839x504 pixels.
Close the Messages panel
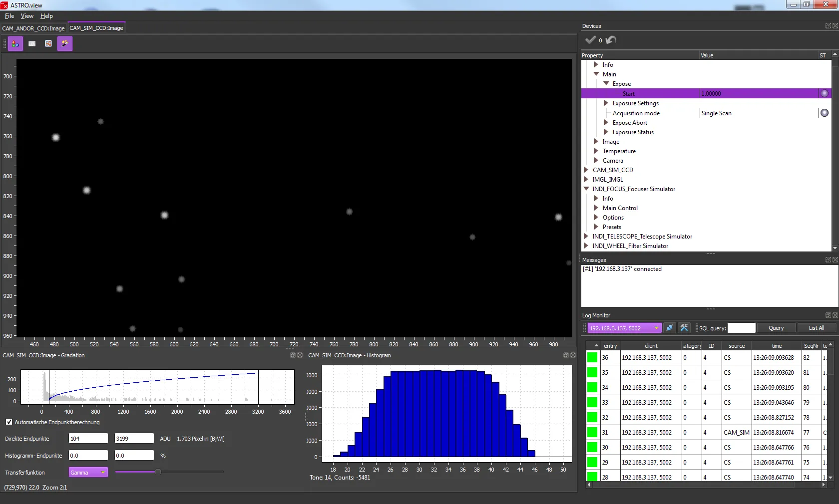[x=835, y=260]
